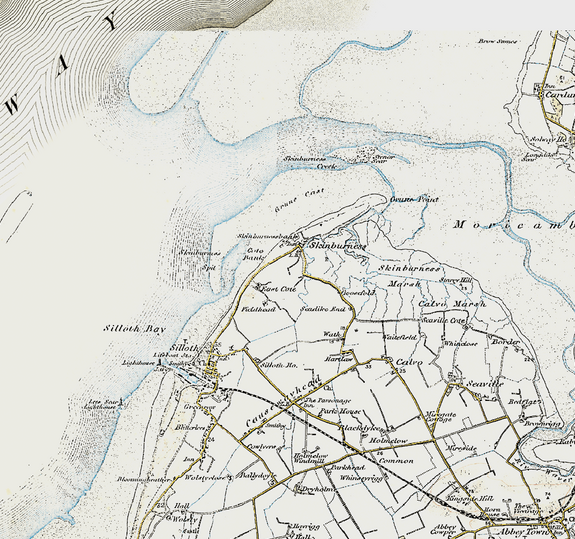575x539 pixels.
Task: Select the 'Mireside' place name
Action: [462, 448]
